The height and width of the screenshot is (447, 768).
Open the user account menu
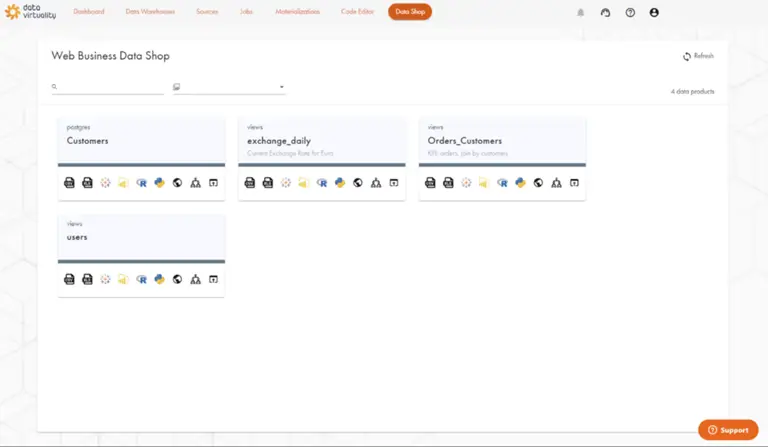pos(654,13)
